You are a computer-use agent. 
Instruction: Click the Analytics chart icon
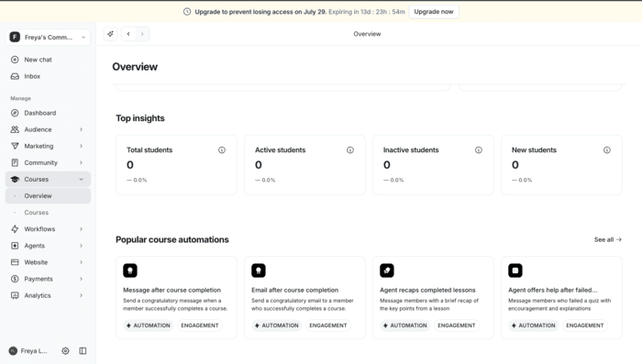15,295
